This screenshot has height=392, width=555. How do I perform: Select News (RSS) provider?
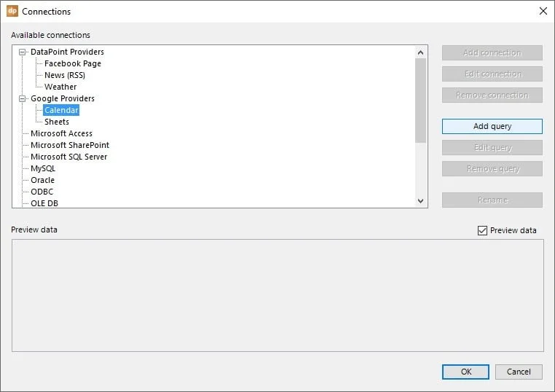65,75
